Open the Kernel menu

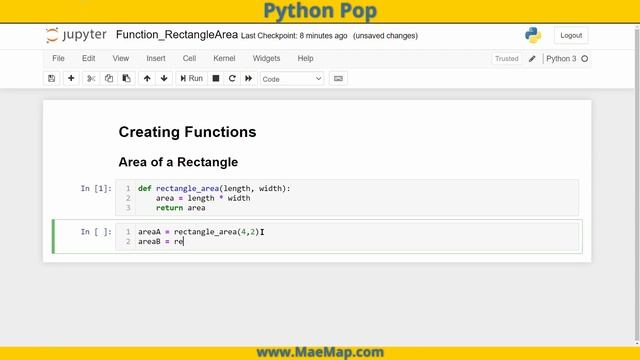(224, 58)
